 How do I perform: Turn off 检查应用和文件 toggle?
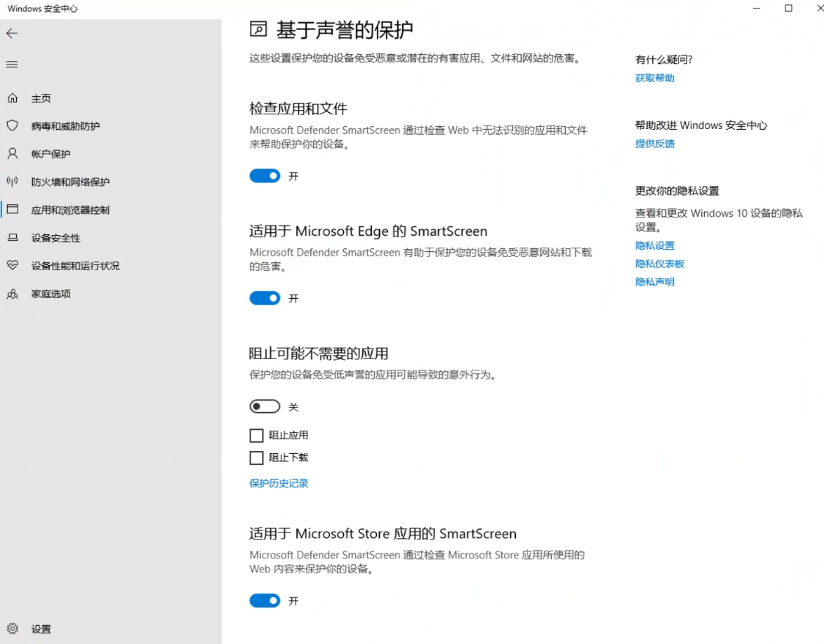tap(265, 176)
